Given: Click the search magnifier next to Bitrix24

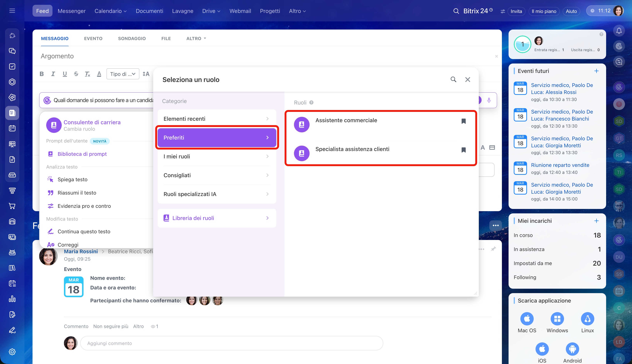Looking at the screenshot, I should click(x=456, y=11).
